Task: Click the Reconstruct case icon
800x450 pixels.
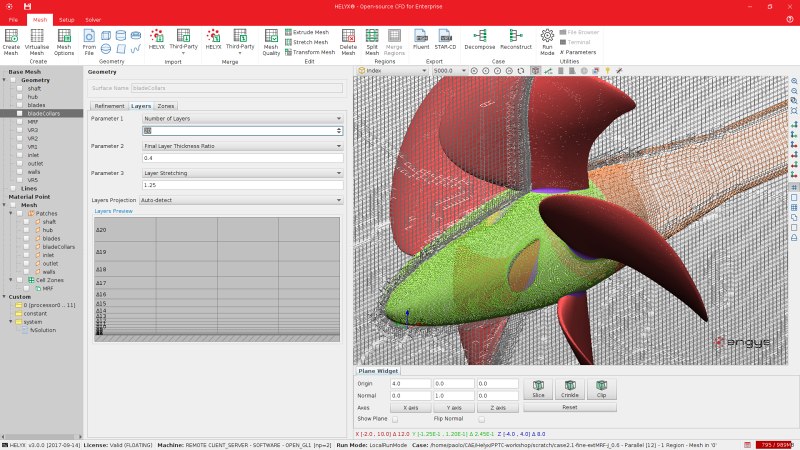Action: (x=516, y=36)
